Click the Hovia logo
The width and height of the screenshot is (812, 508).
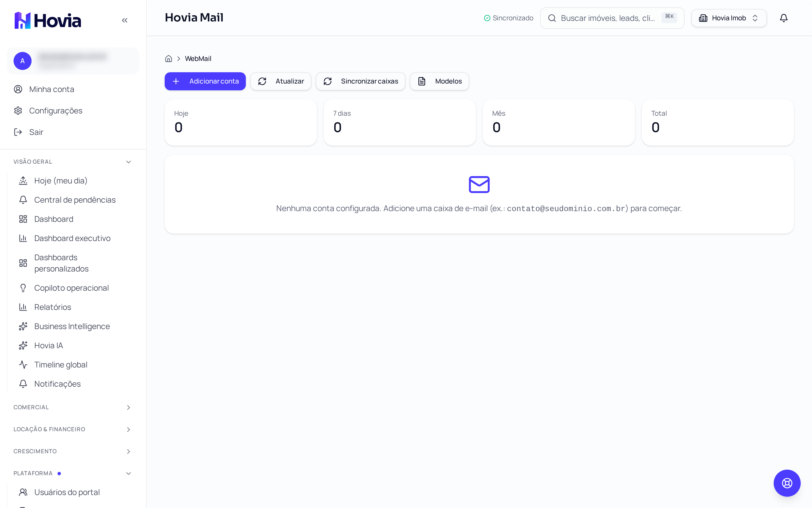click(48, 20)
